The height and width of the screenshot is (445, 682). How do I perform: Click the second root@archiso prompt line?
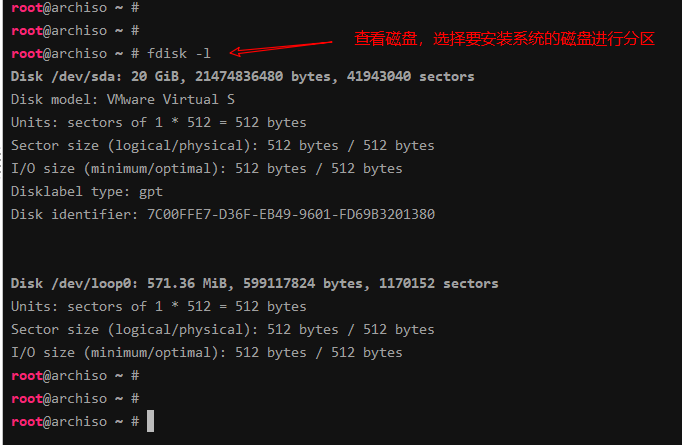[75, 30]
